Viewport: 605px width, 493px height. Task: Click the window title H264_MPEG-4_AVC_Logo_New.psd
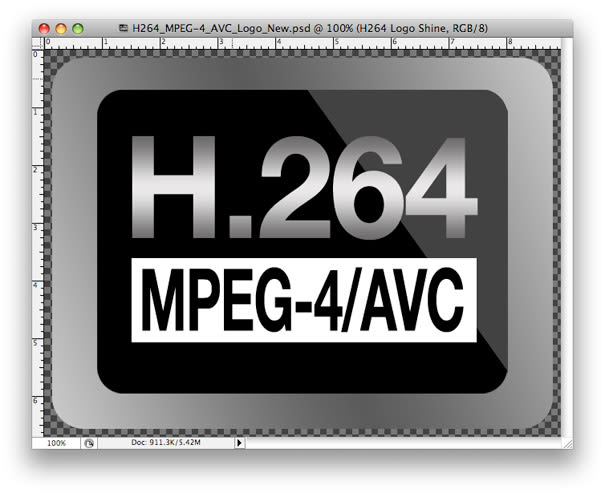pyautogui.click(x=221, y=28)
